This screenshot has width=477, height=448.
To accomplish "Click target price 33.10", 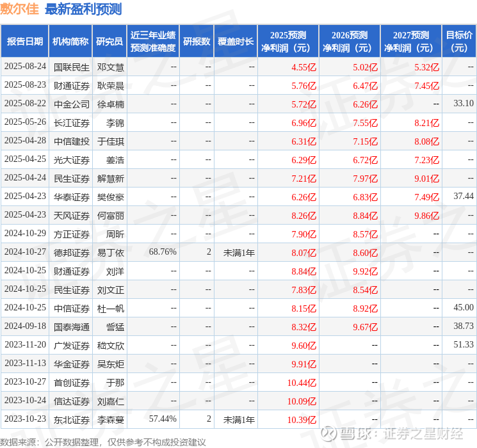I will [464, 104].
